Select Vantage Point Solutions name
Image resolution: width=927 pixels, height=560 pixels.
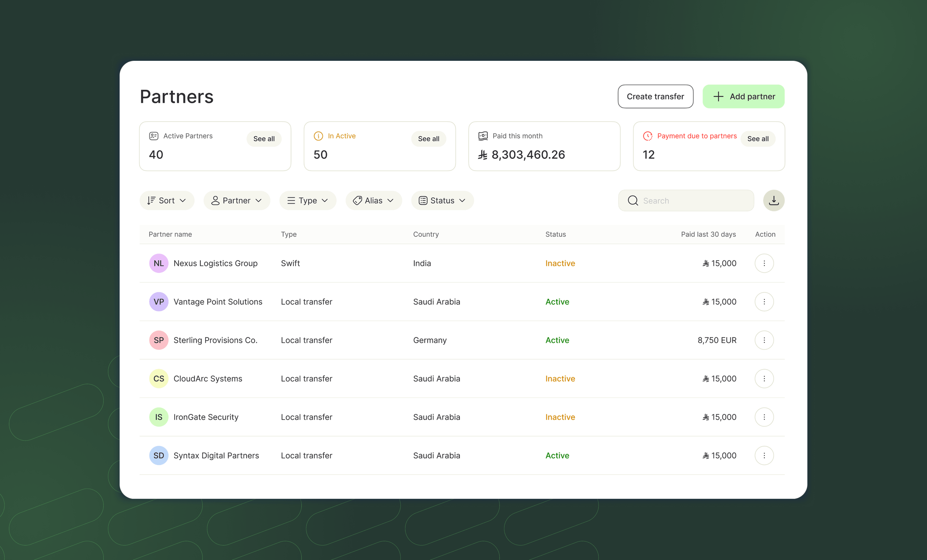pos(218,302)
